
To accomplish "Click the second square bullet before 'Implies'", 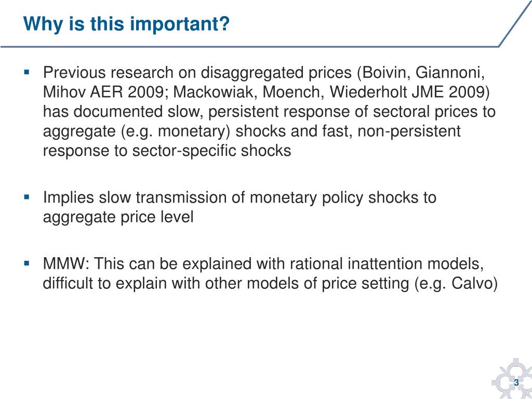I will [x=27, y=197].
